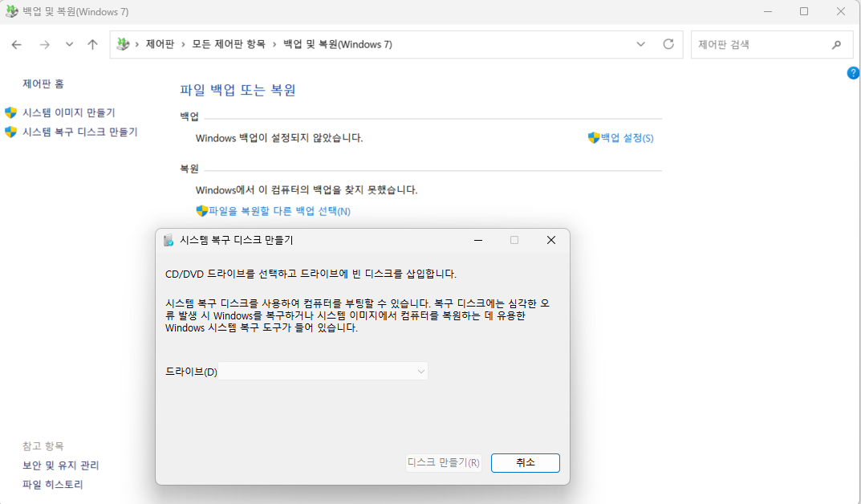
Task: Click the main window title bar icon
Action: coord(11,11)
